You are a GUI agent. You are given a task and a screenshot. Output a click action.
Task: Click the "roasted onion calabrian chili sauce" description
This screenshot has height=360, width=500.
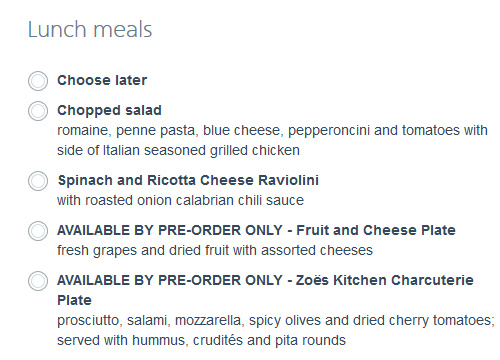194,200
